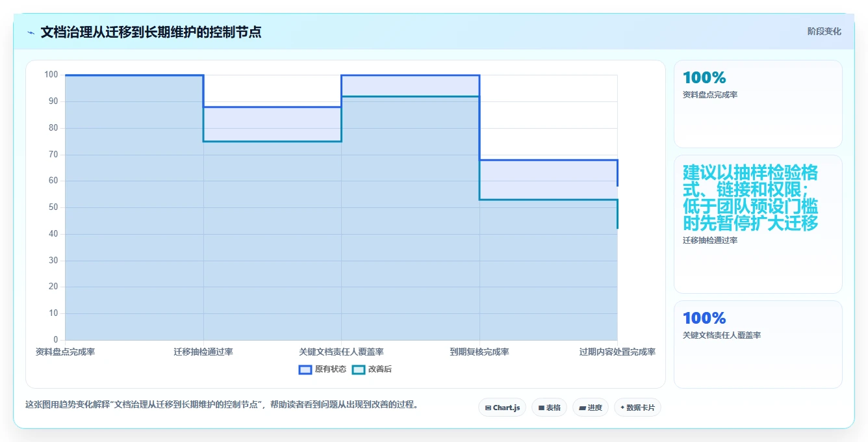868x442 pixels.
Task: Toggle the 改善后 legend entry
Action: [372, 369]
